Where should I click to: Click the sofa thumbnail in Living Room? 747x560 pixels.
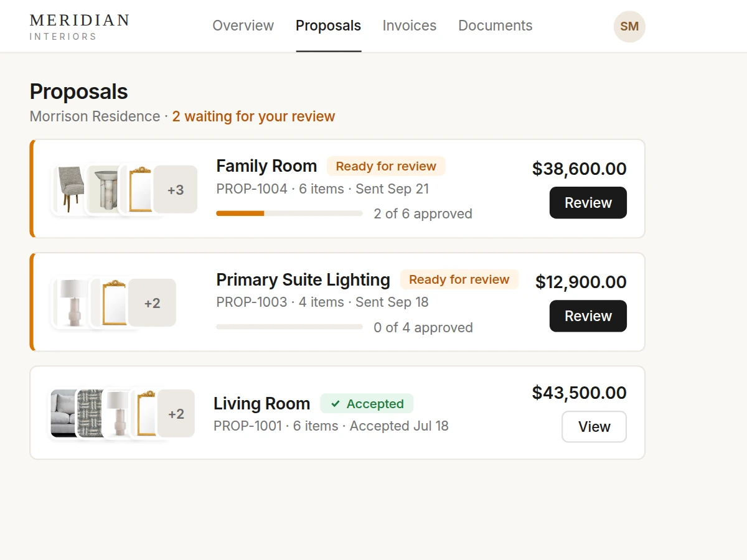pyautogui.click(x=62, y=414)
